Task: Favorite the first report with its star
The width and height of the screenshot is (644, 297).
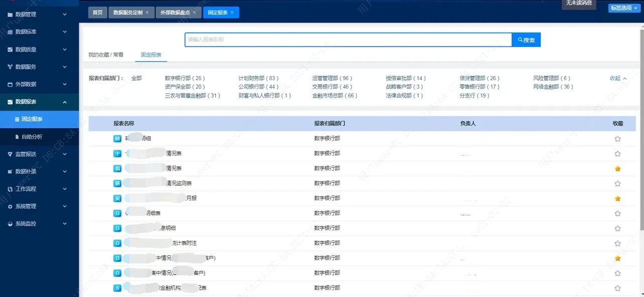Action: (617, 139)
